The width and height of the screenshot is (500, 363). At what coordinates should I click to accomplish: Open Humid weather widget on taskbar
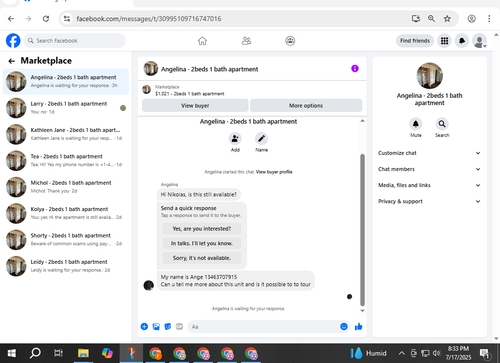click(x=369, y=353)
